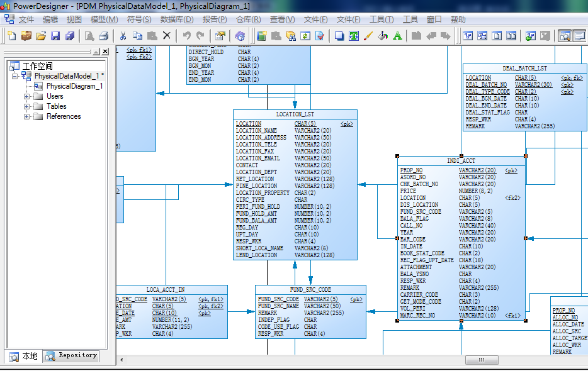The width and height of the screenshot is (588, 371).
Task: Select the paint brush line style icon
Action: (368, 36)
